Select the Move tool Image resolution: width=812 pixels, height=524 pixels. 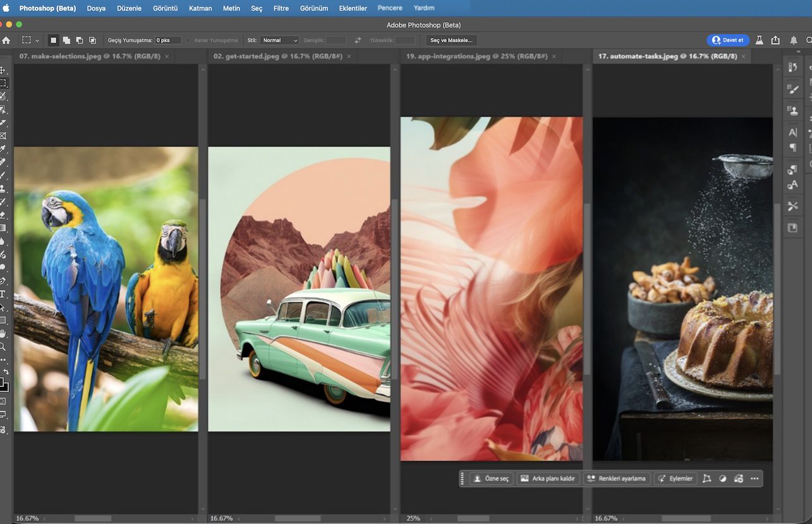click(4, 70)
